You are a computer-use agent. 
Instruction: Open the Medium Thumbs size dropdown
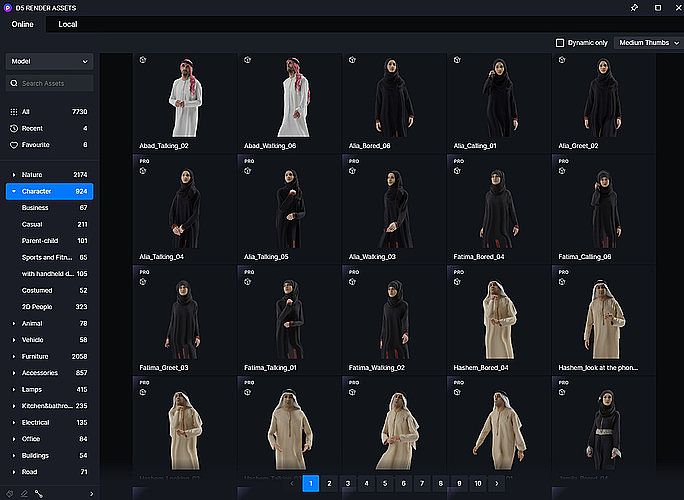coord(648,42)
